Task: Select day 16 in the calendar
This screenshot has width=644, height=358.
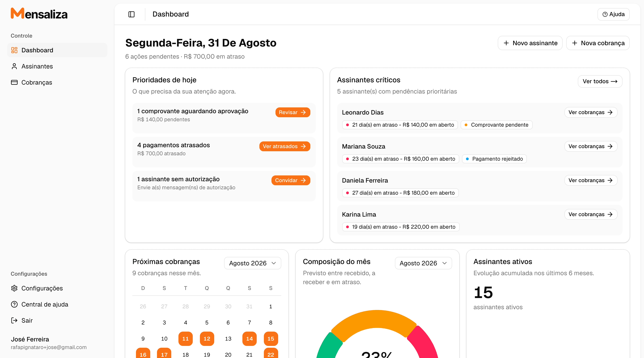Action: 143,353
